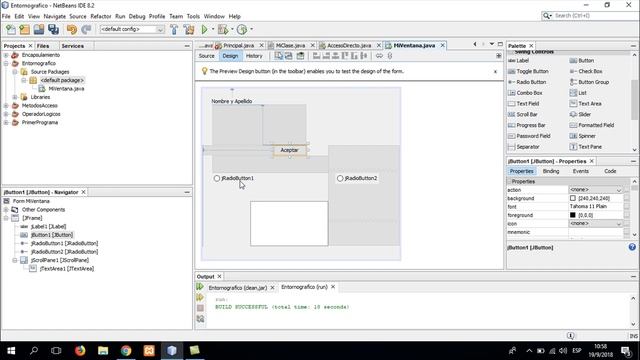Click the Undo toolbar icon
The height and width of the screenshot is (360, 640).
(x=72, y=29)
